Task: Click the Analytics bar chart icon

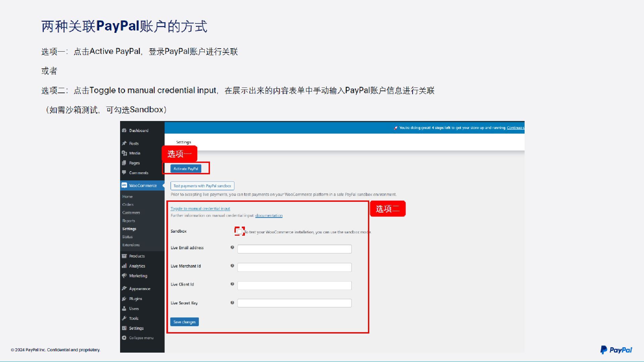Action: (x=124, y=266)
